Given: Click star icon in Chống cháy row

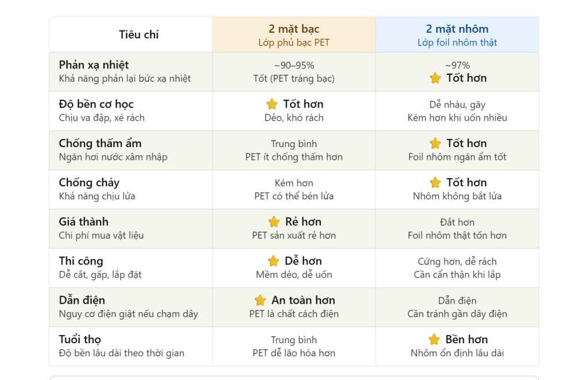Looking at the screenshot, I should tap(435, 182).
